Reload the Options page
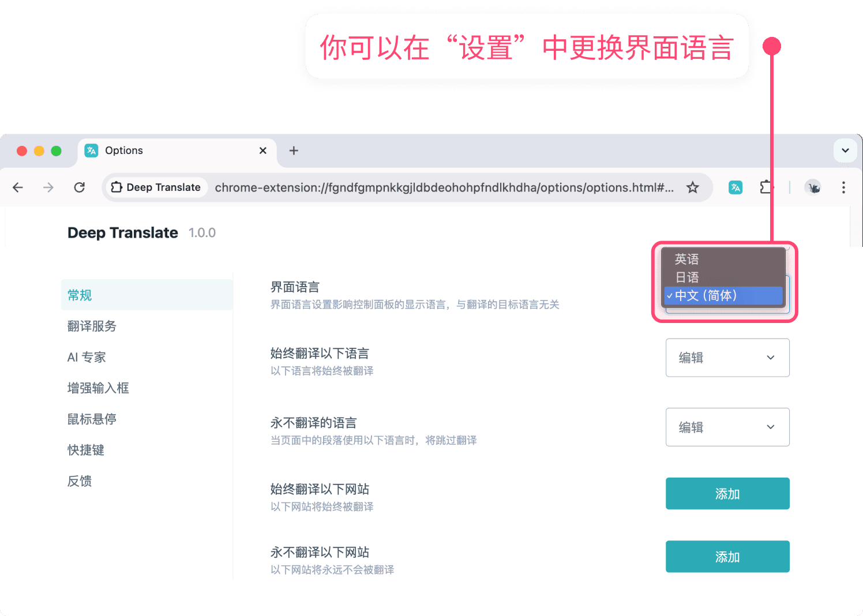The width and height of the screenshot is (863, 616). (x=80, y=187)
